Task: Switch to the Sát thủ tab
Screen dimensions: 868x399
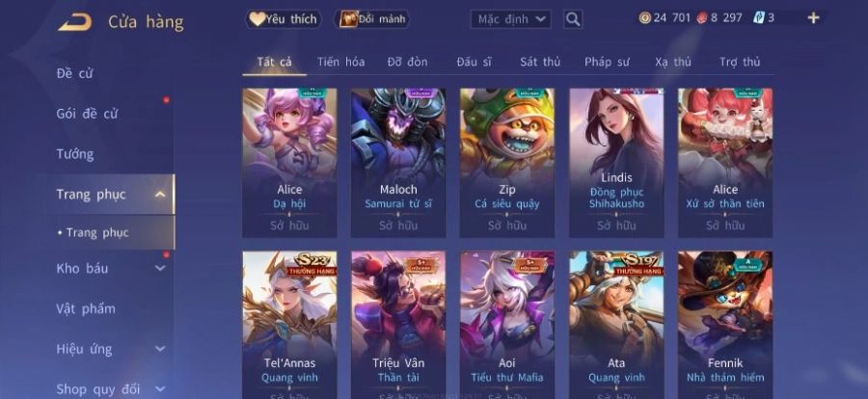Action: [540, 62]
